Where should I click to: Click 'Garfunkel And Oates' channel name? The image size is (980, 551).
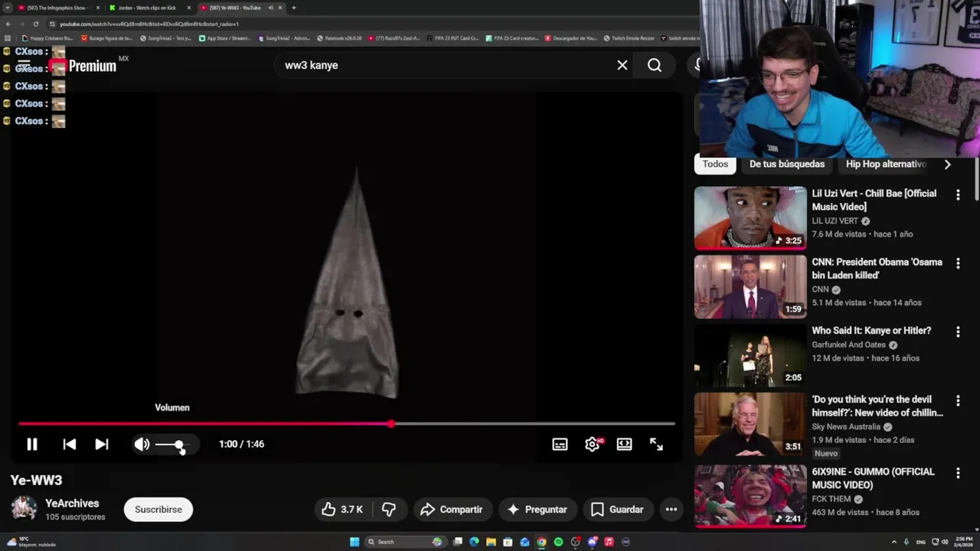coord(848,344)
